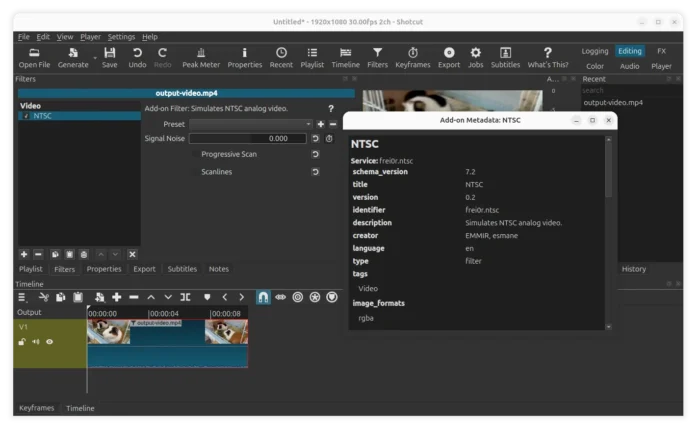The height and width of the screenshot is (434, 700).
Task: Lock the V1 track
Action: (22, 342)
